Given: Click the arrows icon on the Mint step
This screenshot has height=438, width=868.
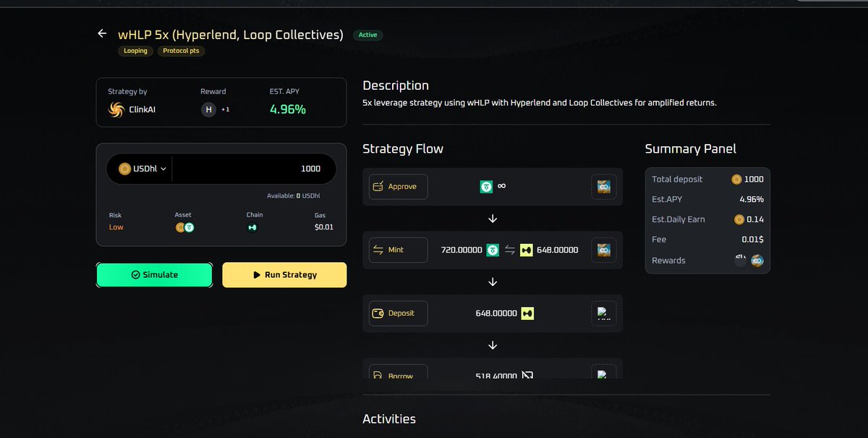Looking at the screenshot, I should click(378, 250).
